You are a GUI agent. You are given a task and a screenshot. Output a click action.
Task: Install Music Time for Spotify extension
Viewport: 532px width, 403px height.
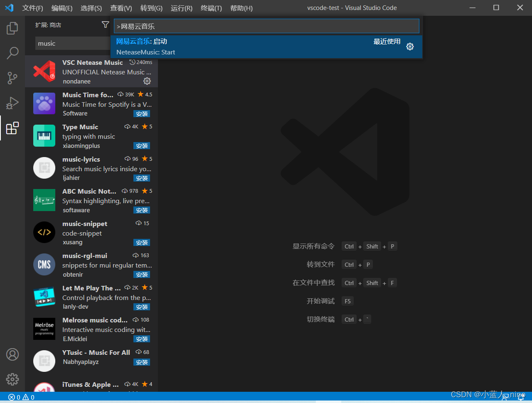(142, 114)
